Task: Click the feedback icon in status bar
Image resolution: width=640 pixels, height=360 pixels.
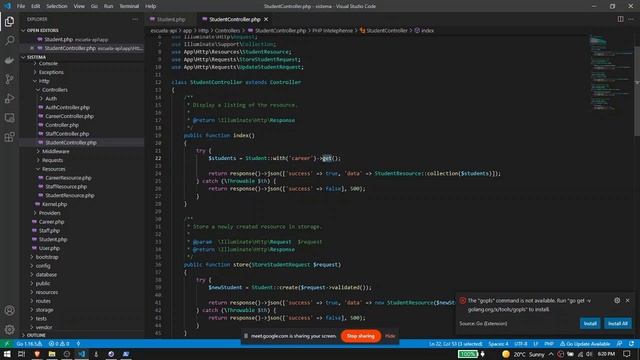Action: pos(620,344)
